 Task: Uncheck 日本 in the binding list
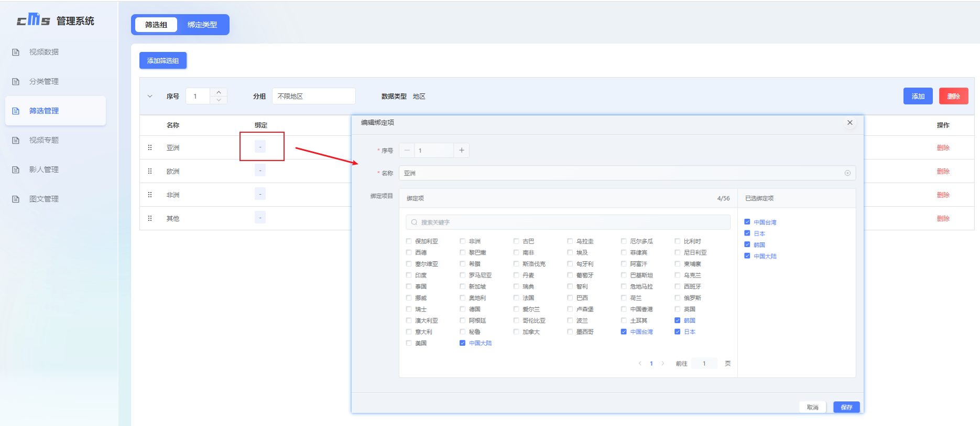[677, 332]
